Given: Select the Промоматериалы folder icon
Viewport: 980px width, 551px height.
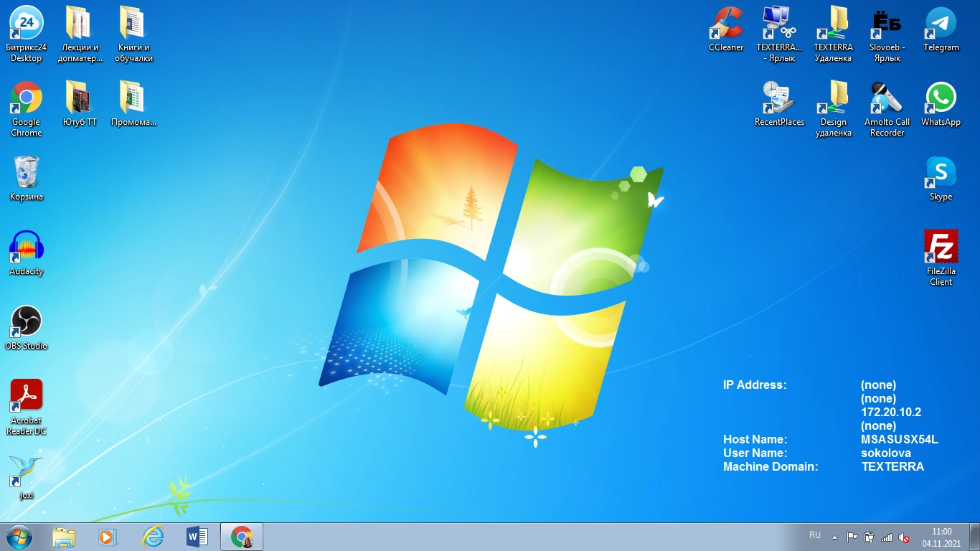Looking at the screenshot, I should point(133,103).
